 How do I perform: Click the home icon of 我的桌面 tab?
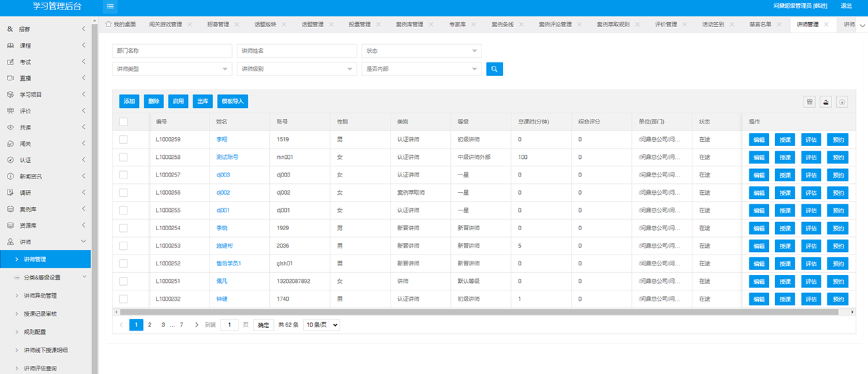point(108,24)
